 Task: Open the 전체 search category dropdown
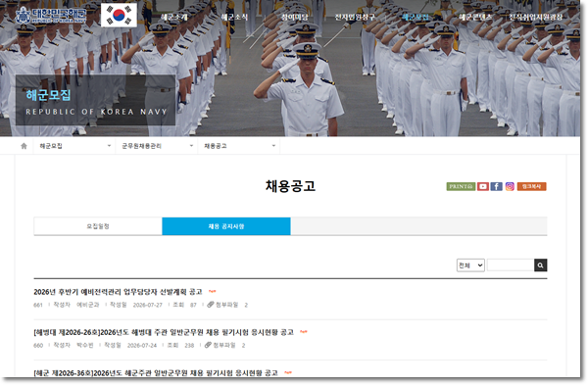pos(470,265)
